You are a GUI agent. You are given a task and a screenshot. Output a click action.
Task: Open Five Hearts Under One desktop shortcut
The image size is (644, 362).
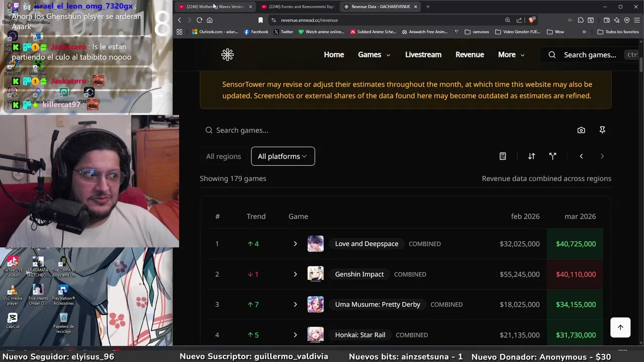[38, 295]
